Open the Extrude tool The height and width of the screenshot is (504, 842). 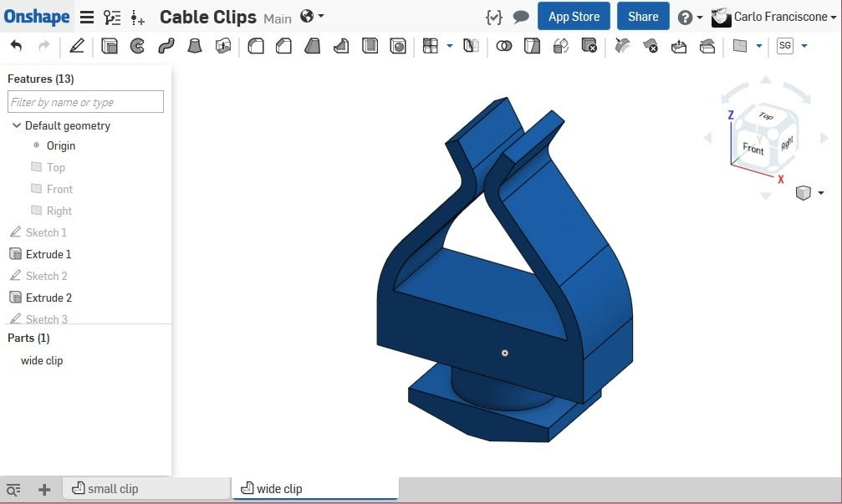(110, 46)
